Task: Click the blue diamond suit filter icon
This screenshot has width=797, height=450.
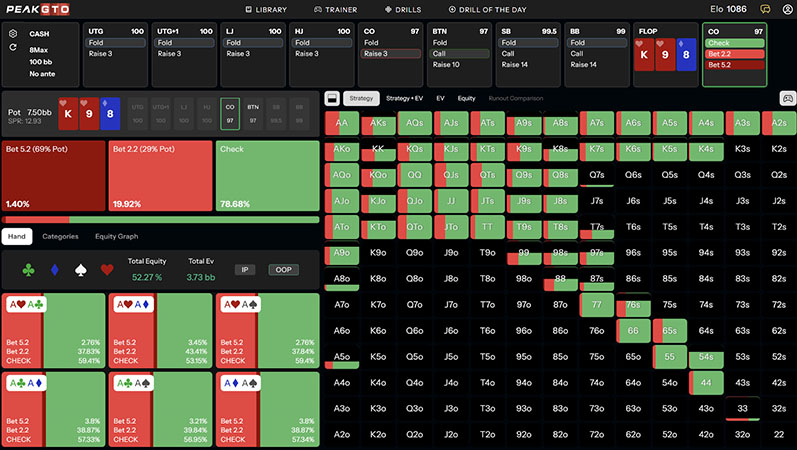Action: (54, 270)
